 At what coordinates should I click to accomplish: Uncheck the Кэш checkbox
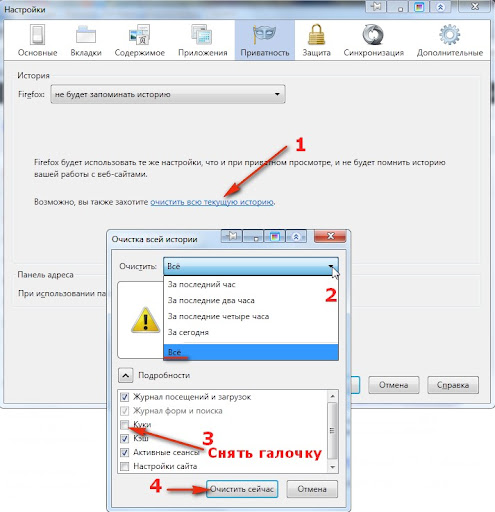pos(124,439)
